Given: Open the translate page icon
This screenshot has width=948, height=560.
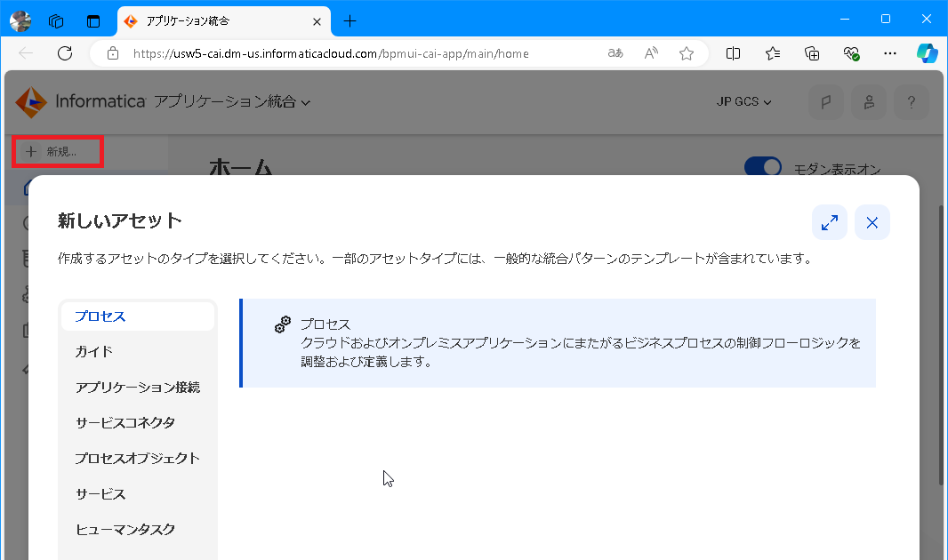Looking at the screenshot, I should (615, 53).
